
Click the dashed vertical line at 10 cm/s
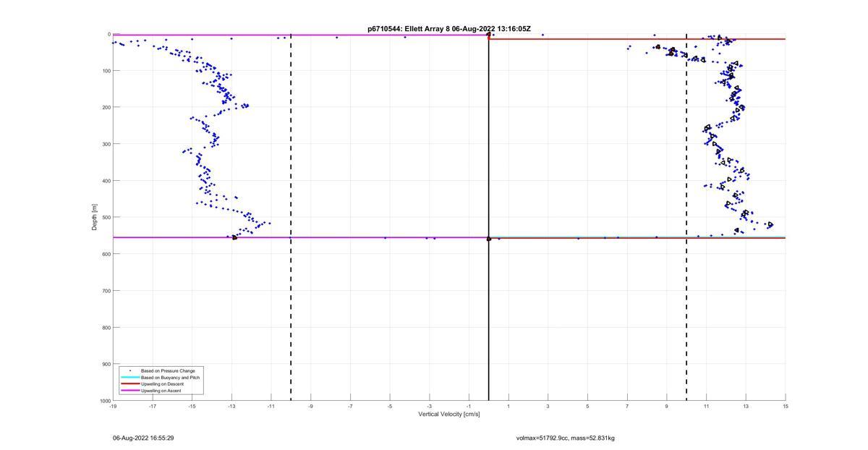click(x=686, y=217)
